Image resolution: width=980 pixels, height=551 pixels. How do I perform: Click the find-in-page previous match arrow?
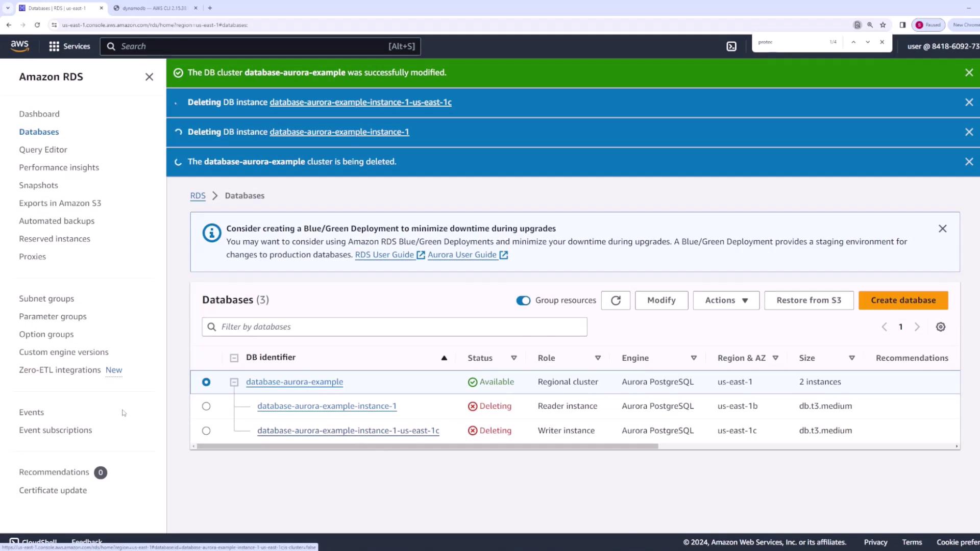coord(853,42)
